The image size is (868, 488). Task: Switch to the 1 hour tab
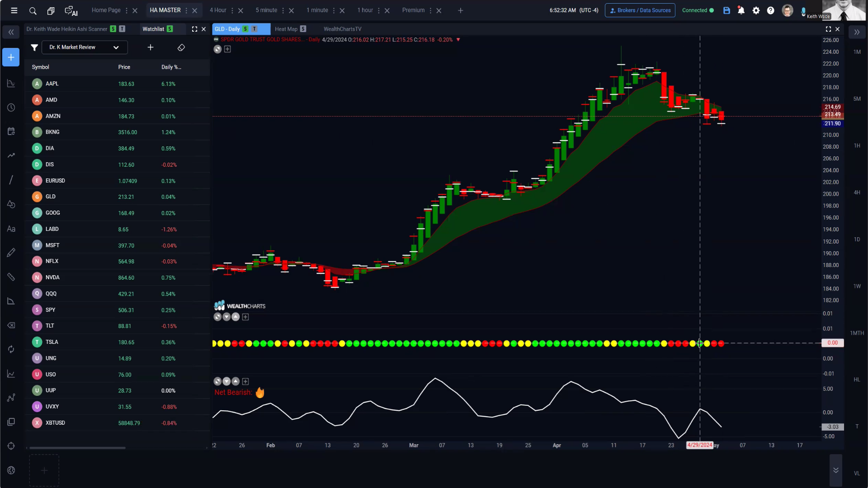click(365, 10)
